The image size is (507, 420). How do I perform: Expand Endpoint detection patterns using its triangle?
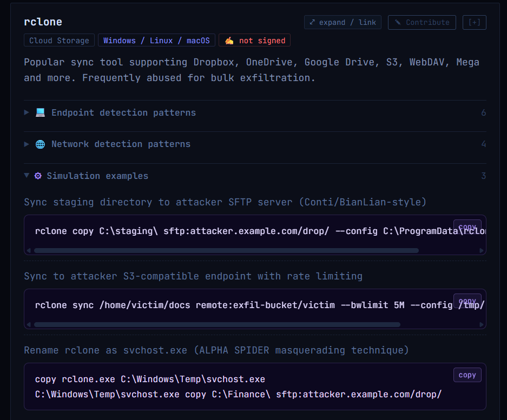27,112
